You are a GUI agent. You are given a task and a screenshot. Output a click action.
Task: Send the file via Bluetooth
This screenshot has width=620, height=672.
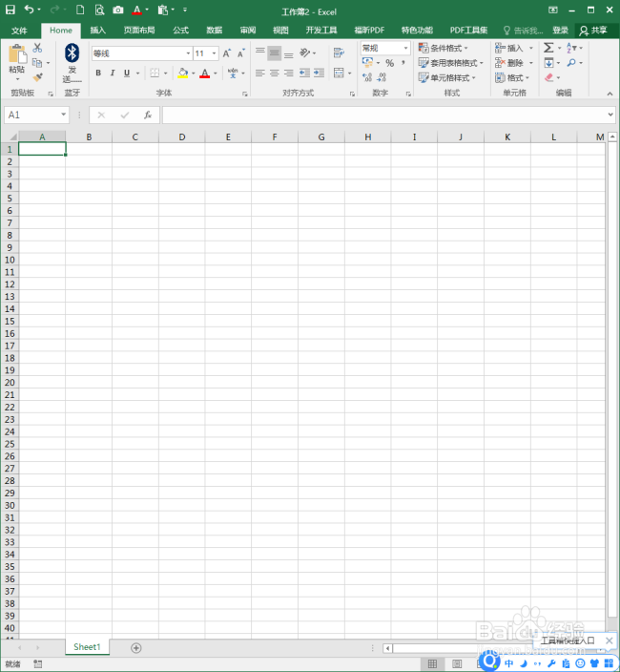(x=72, y=63)
